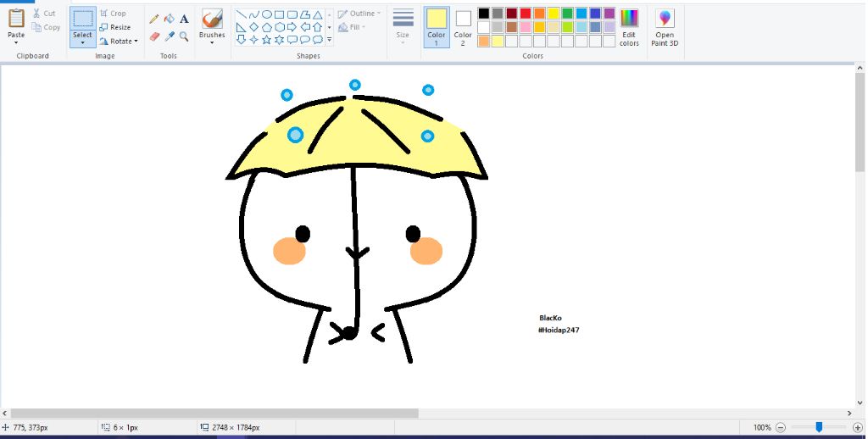This screenshot has width=868, height=439.
Task: Choose the Right arrow shape
Action: (292, 27)
